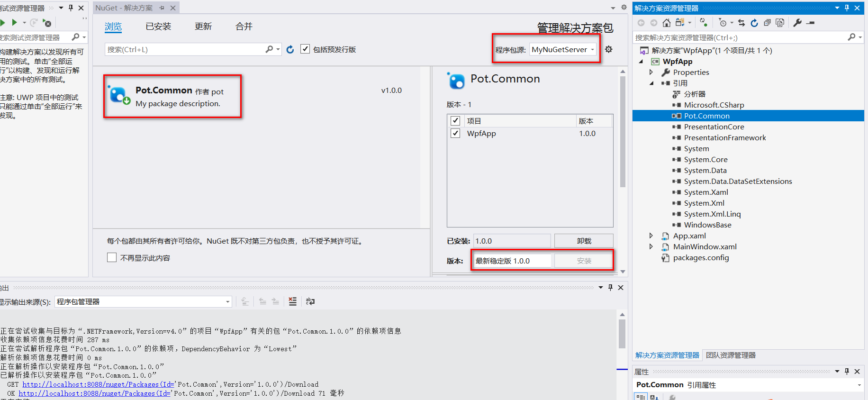The height and width of the screenshot is (400, 868).
Task: Click Pot.Common package icon in details pane
Action: click(456, 81)
